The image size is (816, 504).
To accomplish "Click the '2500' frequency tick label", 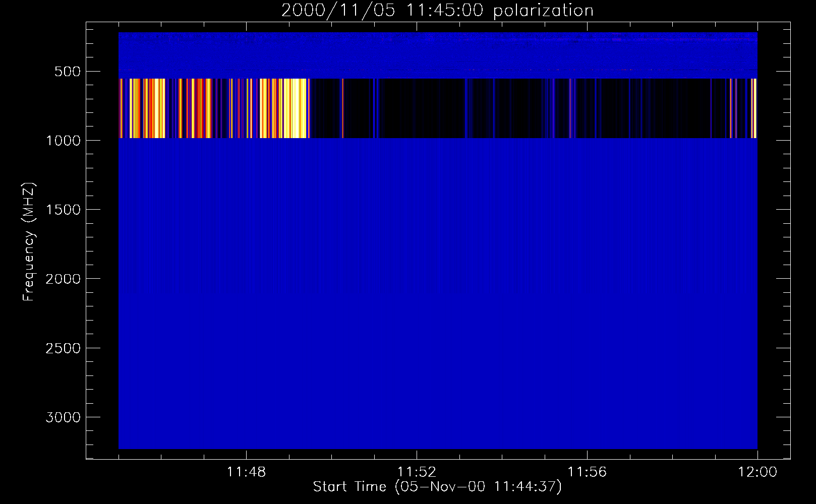I will [63, 348].
